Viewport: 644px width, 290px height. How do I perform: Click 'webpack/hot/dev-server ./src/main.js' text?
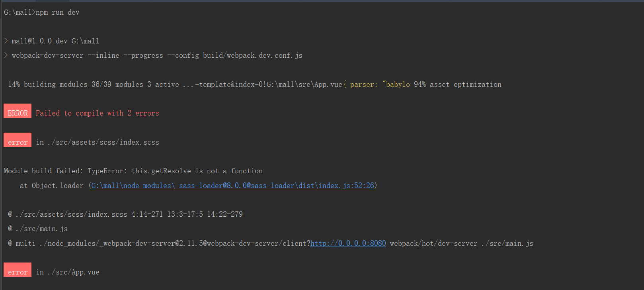coord(462,243)
